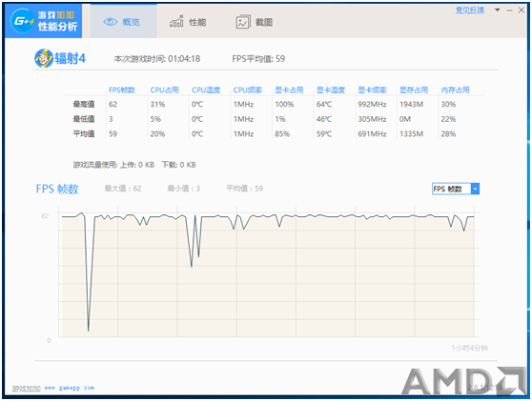Select the 显卡频率 column header

[372, 90]
